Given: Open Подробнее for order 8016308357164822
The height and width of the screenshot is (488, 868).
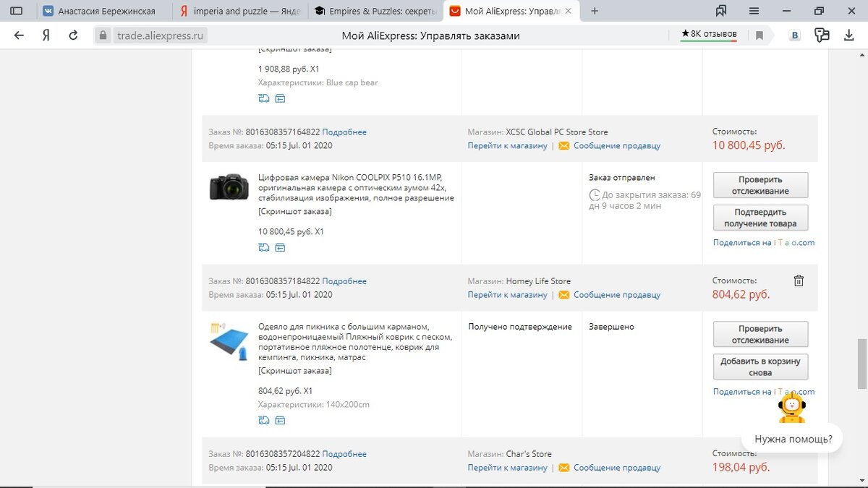Looking at the screenshot, I should click(x=344, y=132).
